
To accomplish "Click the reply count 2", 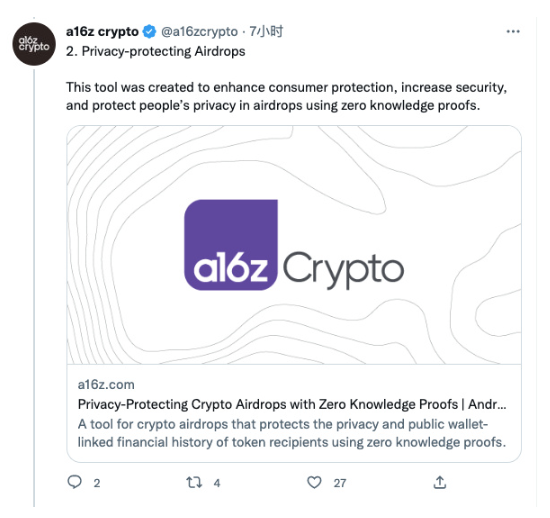I will 97,483.
